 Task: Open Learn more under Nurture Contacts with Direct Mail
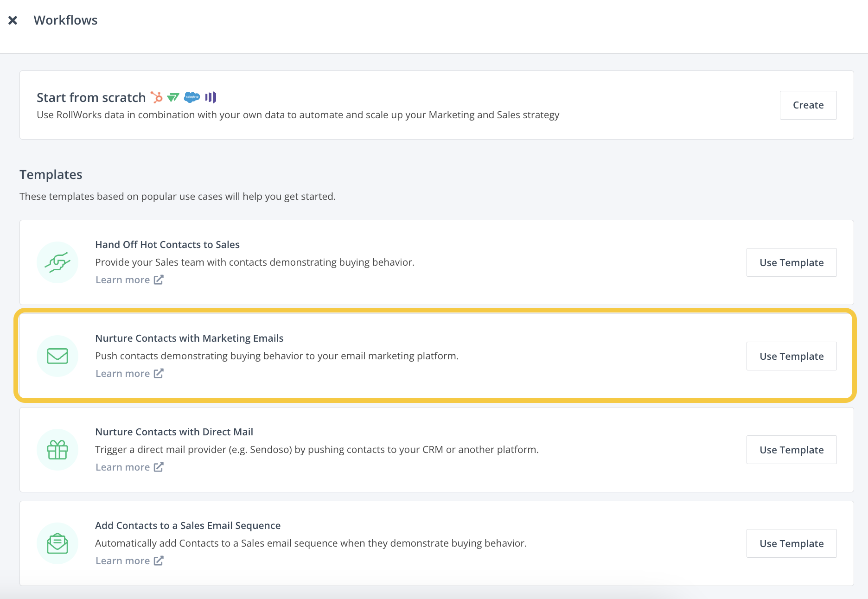(129, 467)
